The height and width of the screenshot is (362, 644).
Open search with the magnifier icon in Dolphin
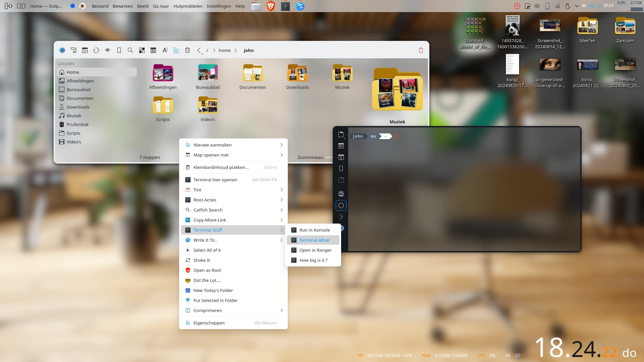pos(130,50)
